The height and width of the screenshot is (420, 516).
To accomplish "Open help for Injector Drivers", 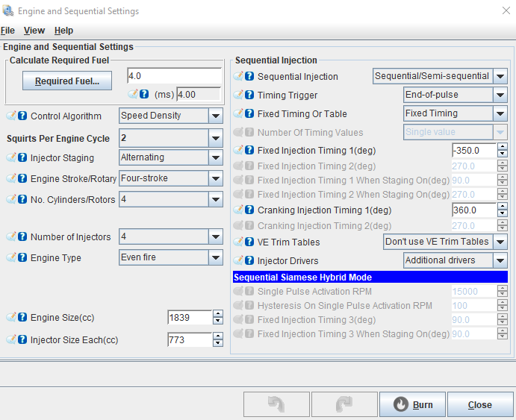I will coord(249,260).
